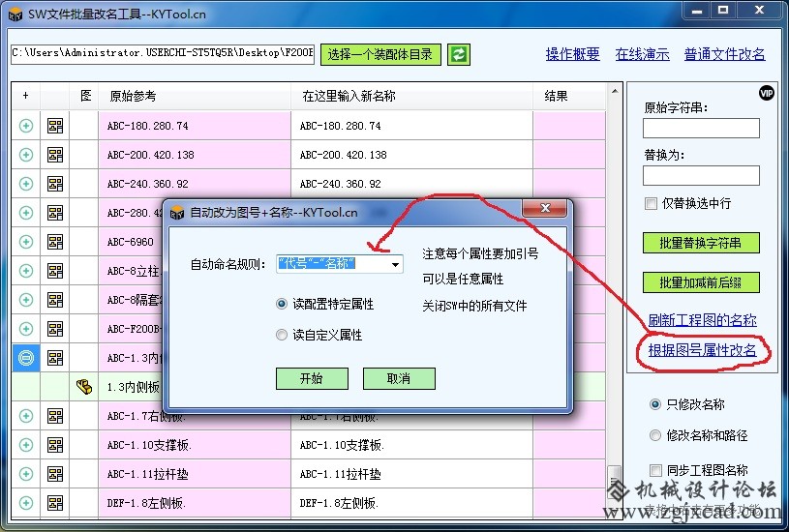Click the 在这里输入新名称 column header
The image size is (789, 532).
[x=411, y=96]
